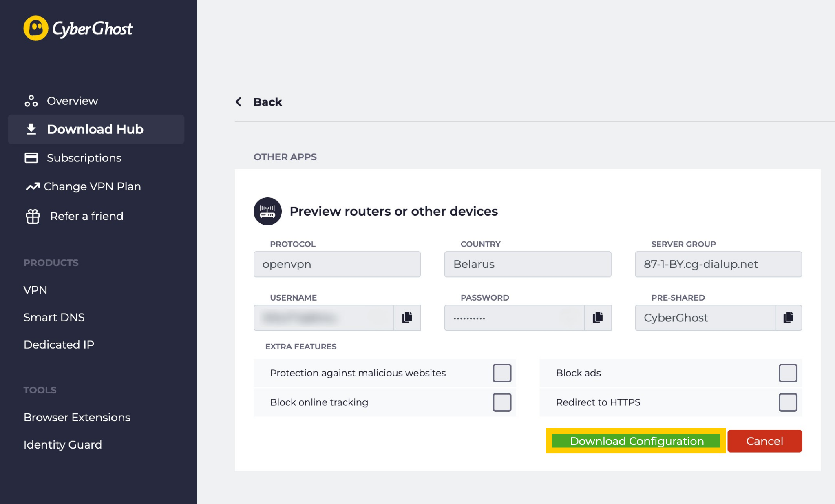Screen dimensions: 835x504
Task: Click the blurred Username field
Action: point(324,318)
